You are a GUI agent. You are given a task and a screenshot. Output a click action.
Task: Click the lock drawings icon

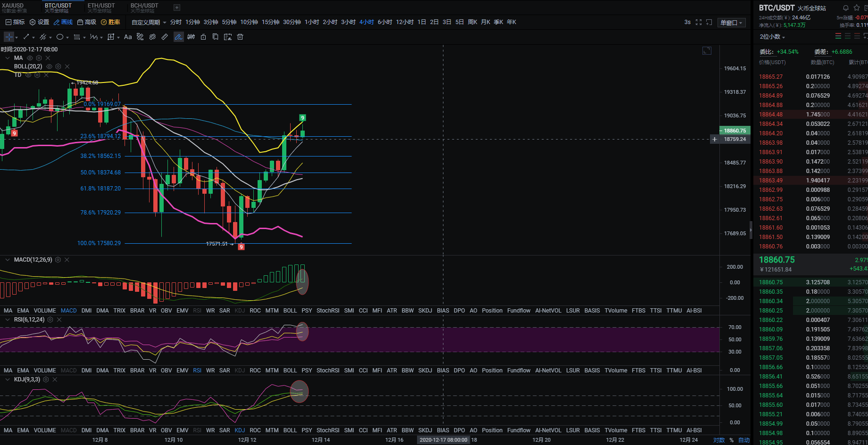[x=203, y=37]
